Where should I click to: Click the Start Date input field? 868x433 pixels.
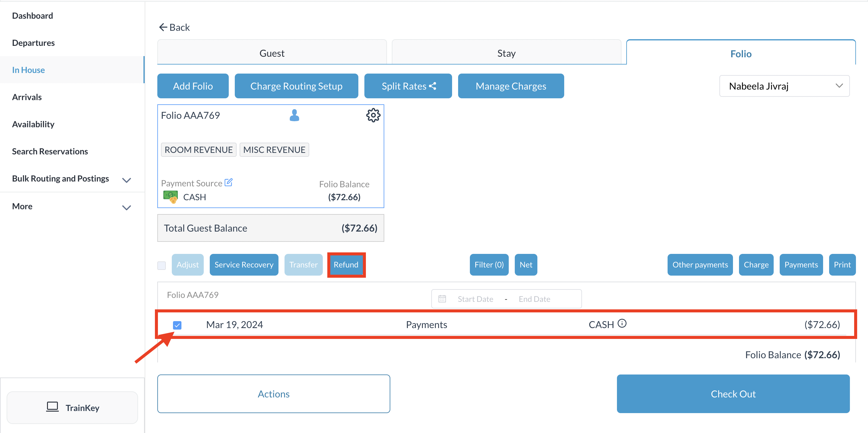coord(475,299)
